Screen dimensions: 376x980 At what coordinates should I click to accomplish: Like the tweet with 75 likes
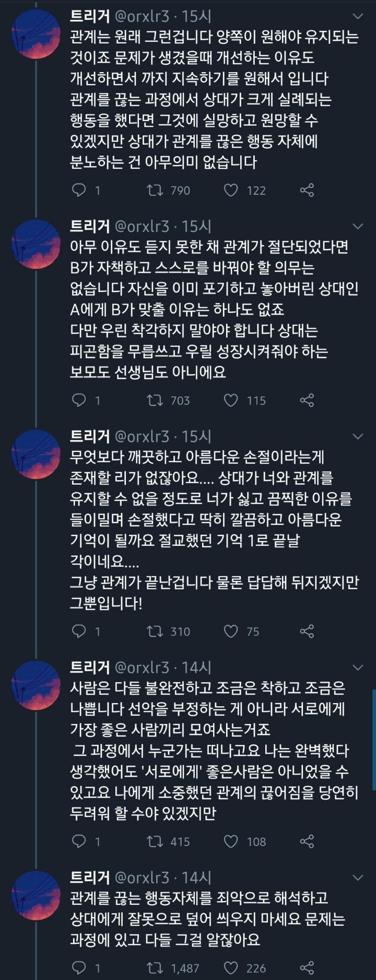pos(231,631)
